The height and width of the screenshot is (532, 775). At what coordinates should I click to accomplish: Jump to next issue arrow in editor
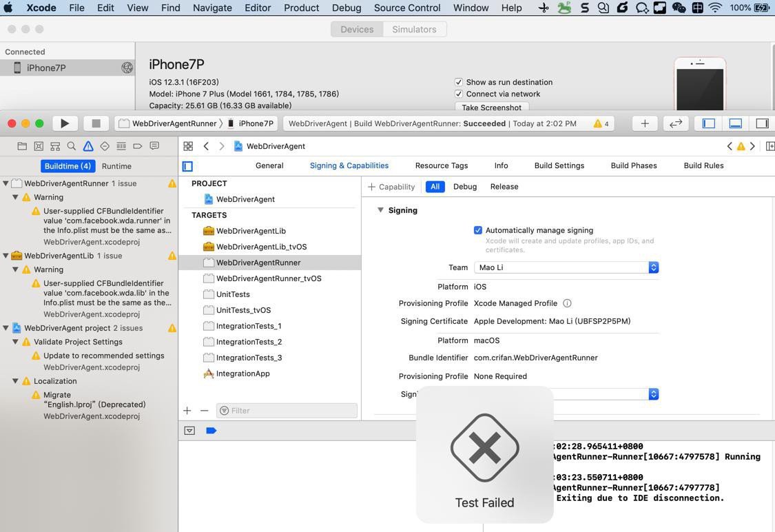tap(752, 146)
